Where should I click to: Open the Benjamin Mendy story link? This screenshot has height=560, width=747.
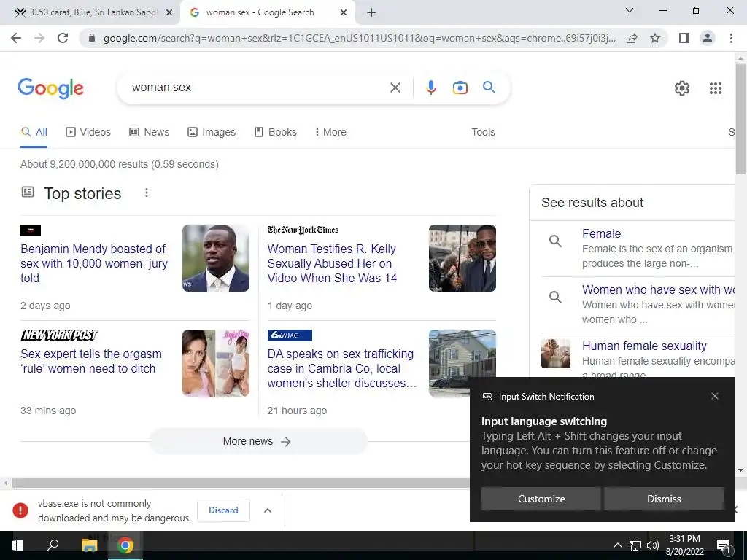[94, 263]
